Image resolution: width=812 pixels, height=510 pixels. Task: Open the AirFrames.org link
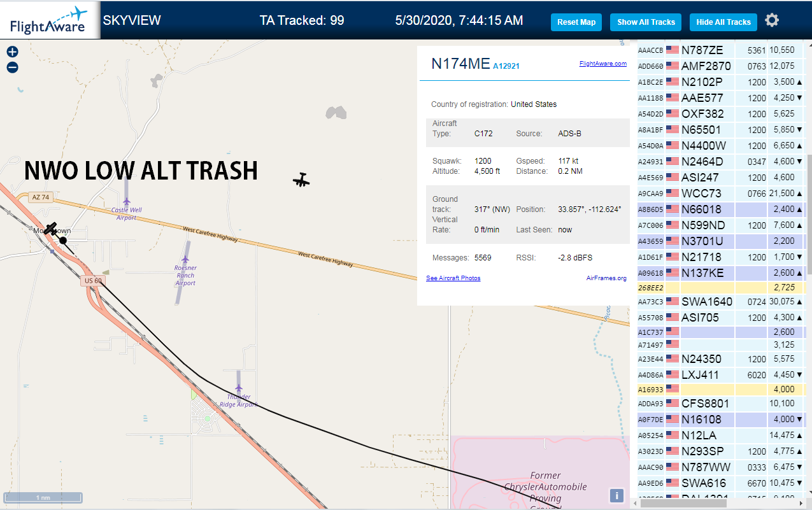606,278
